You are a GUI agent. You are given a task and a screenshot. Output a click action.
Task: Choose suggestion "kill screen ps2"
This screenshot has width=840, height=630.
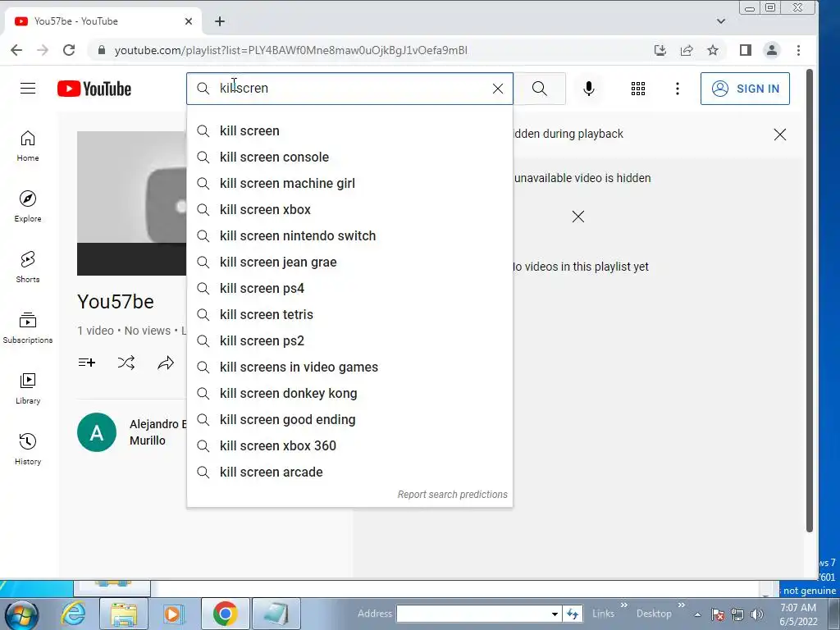pos(349,340)
